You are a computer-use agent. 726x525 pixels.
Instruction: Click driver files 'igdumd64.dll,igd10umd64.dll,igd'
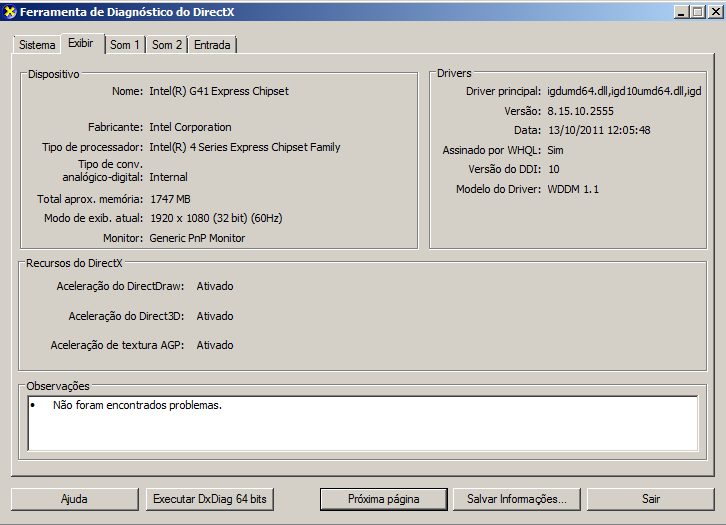pos(624,91)
